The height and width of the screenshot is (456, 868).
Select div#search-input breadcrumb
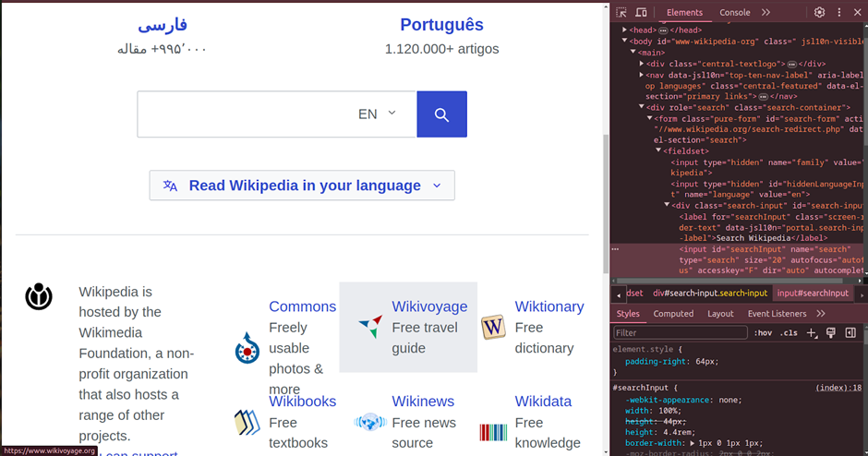710,294
